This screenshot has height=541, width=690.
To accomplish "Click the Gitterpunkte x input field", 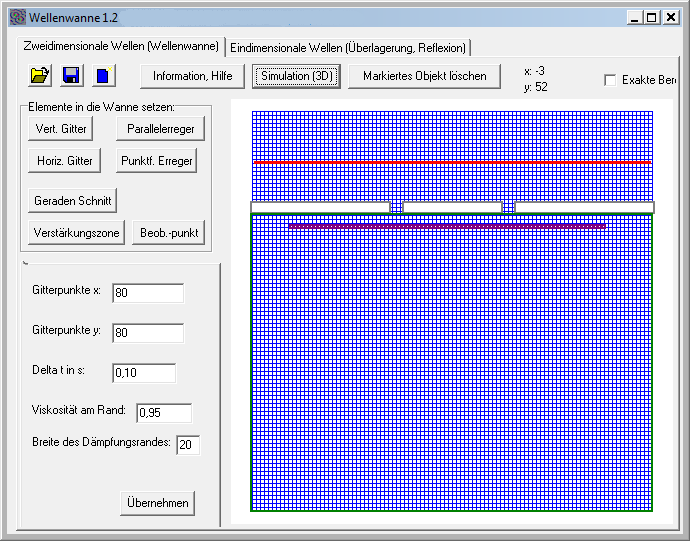I will (x=147, y=293).
